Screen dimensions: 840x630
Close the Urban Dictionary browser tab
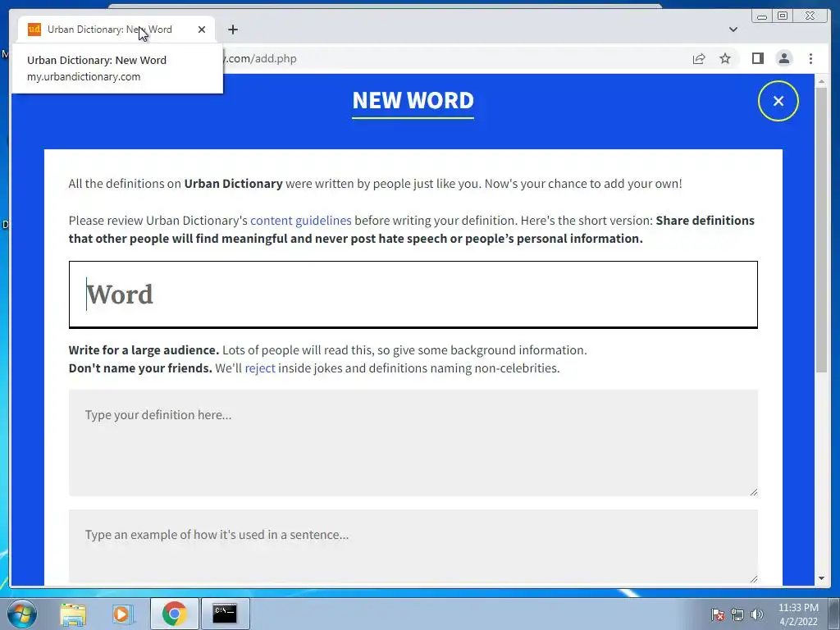coord(202,30)
